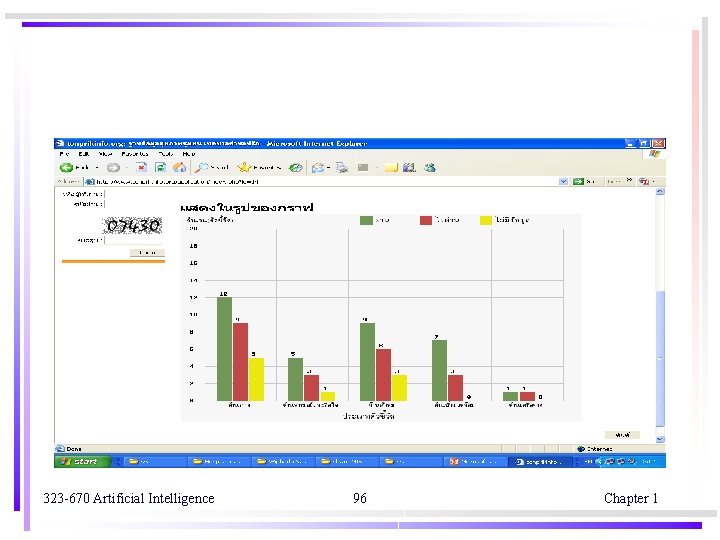Viewport: 720px width, 540px height.
Task: Open the Back button history dropdown arrow
Action: (x=97, y=168)
